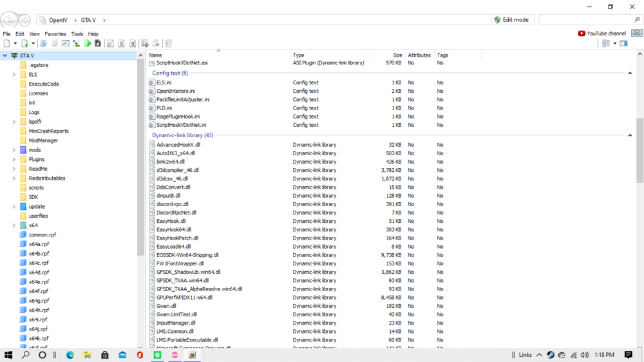Open the Help menu
644x362 pixels.
93,34
